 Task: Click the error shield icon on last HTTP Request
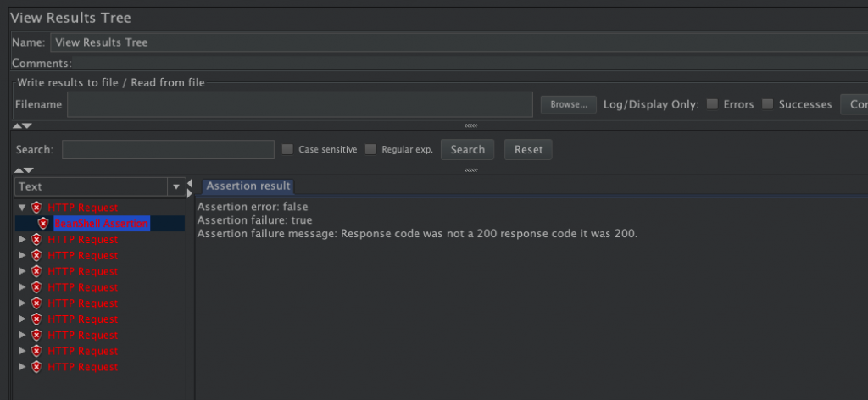click(x=36, y=367)
